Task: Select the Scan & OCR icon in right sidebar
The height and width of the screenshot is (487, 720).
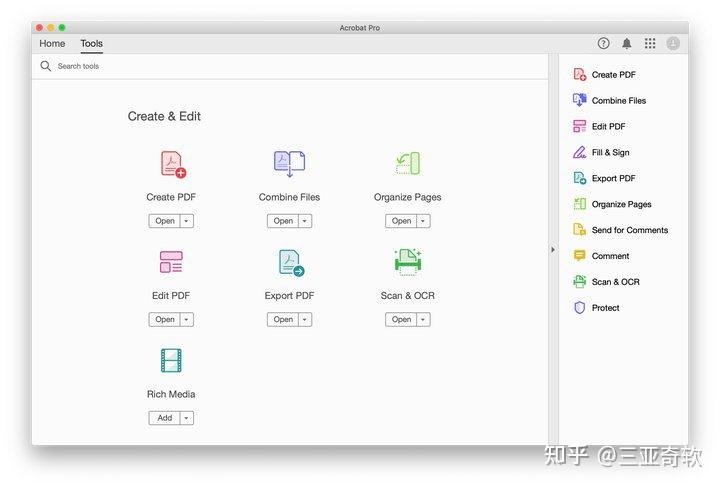Action: 579,281
